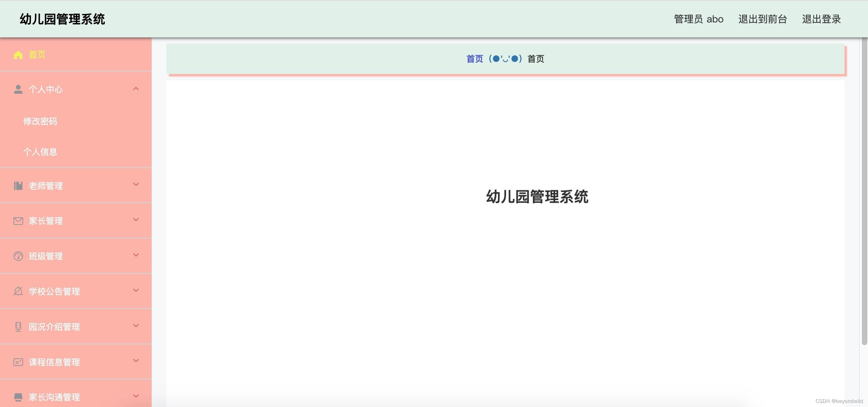868x407 pixels.
Task: Click the 首页 breadcrumb link
Action: (474, 58)
